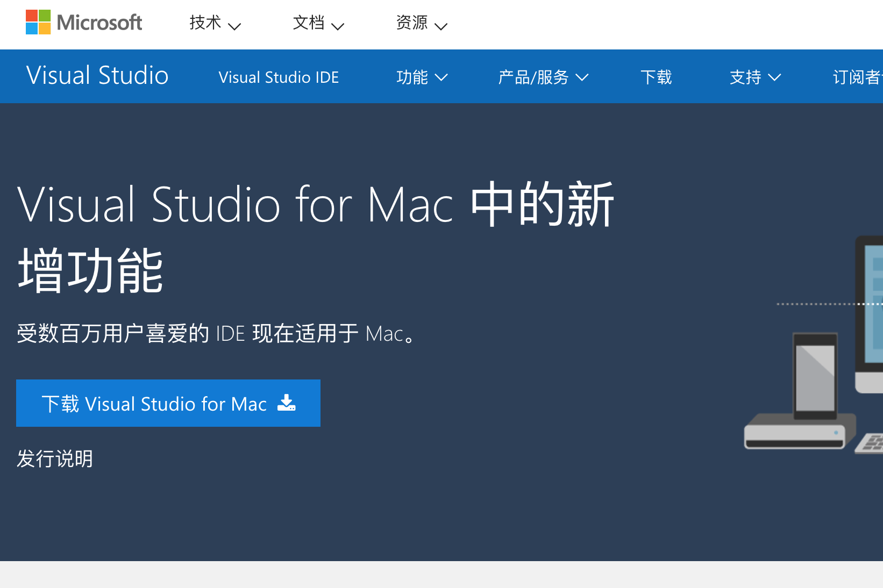The width and height of the screenshot is (883, 588).
Task: Expand the 产品/服务 menu
Action: [543, 77]
